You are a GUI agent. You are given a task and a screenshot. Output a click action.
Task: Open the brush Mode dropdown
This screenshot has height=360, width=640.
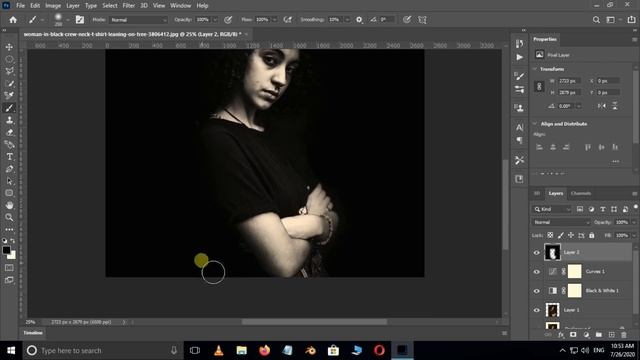138,20
